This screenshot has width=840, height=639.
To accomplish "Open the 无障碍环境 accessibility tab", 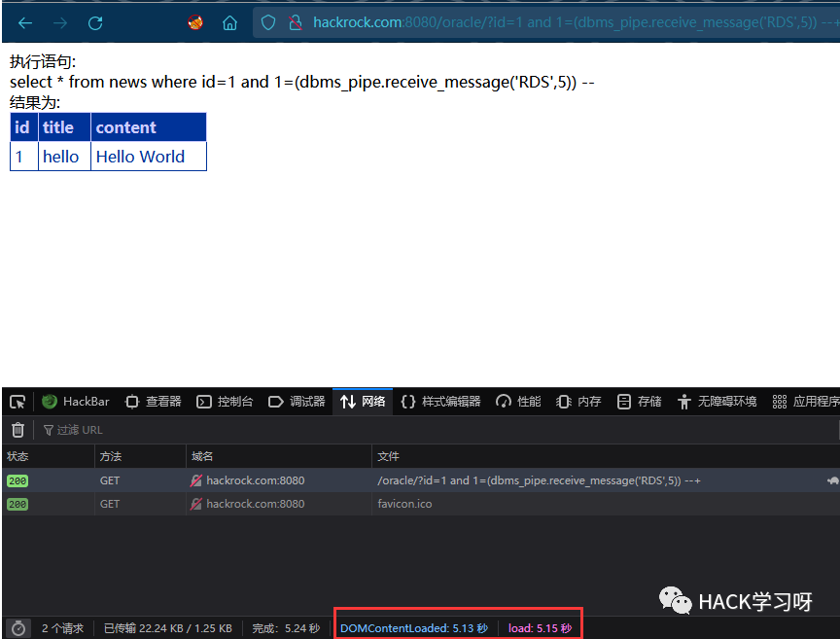I will 717,402.
